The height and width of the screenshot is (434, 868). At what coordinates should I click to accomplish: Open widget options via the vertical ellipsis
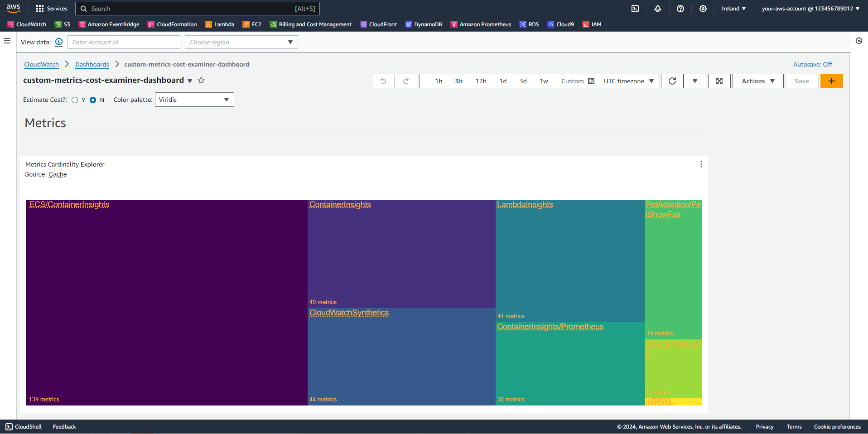tap(701, 164)
